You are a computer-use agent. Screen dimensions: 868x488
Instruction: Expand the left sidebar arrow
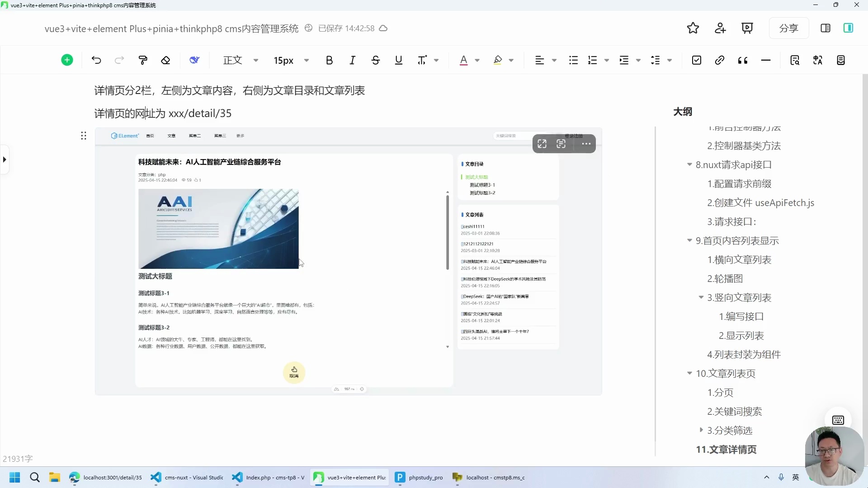[5, 160]
